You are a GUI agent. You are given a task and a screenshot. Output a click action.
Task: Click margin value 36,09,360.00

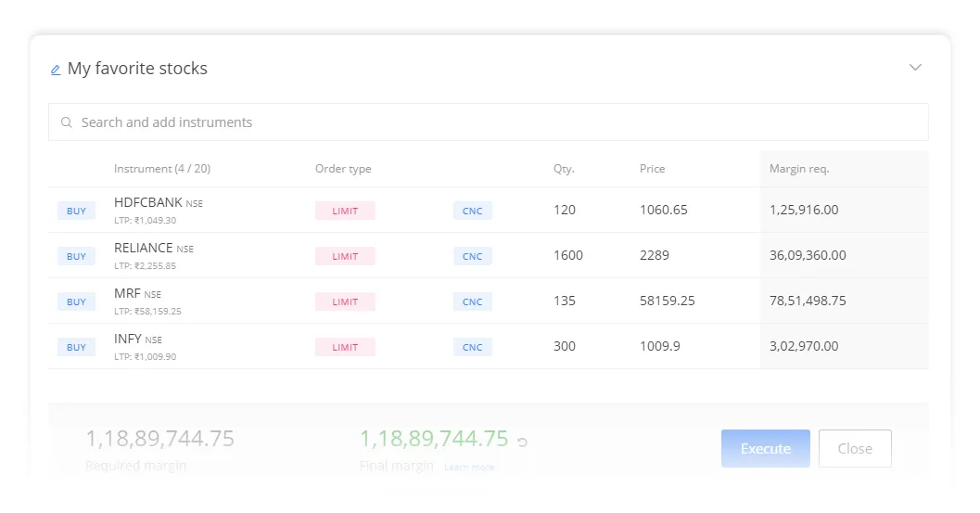pyautogui.click(x=808, y=255)
